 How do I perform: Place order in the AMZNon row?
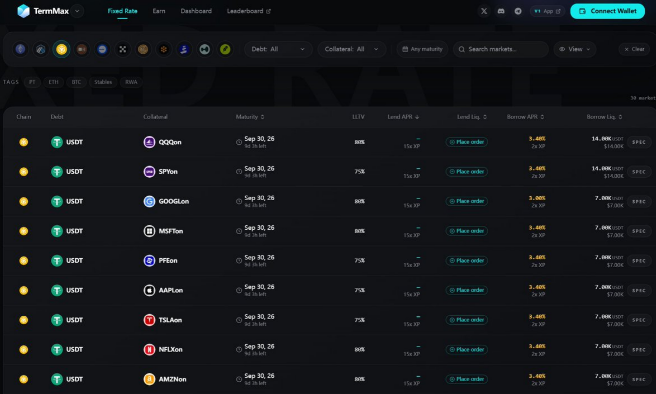tap(466, 379)
